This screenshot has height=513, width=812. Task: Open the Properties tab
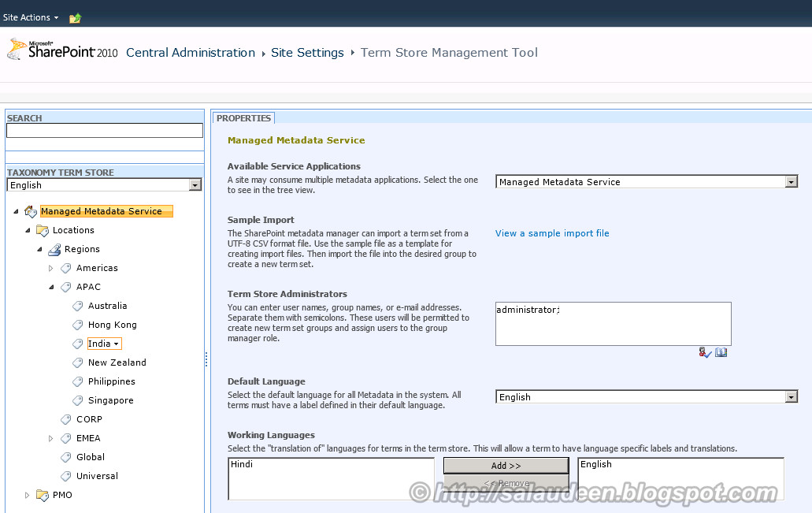point(243,118)
